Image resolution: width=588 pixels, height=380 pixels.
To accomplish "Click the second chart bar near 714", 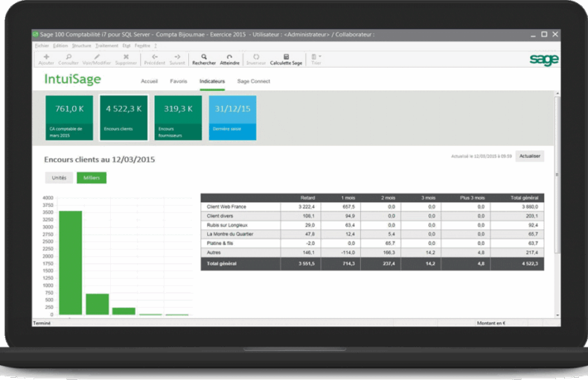I will (98, 304).
